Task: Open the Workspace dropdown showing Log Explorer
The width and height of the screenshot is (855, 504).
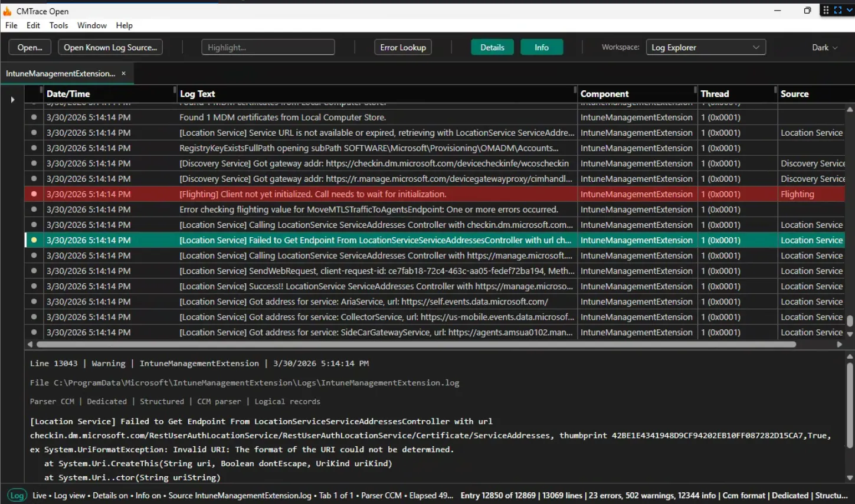Action: pyautogui.click(x=706, y=47)
